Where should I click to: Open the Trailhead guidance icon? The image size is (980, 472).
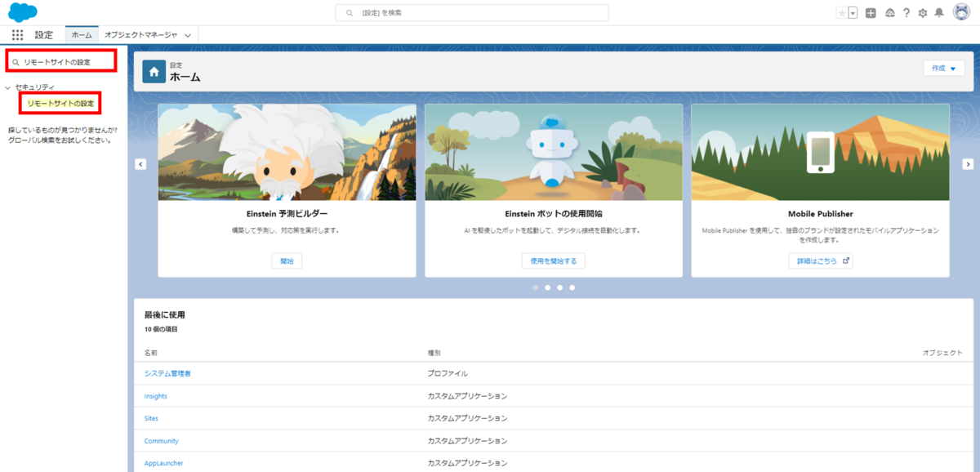click(889, 13)
